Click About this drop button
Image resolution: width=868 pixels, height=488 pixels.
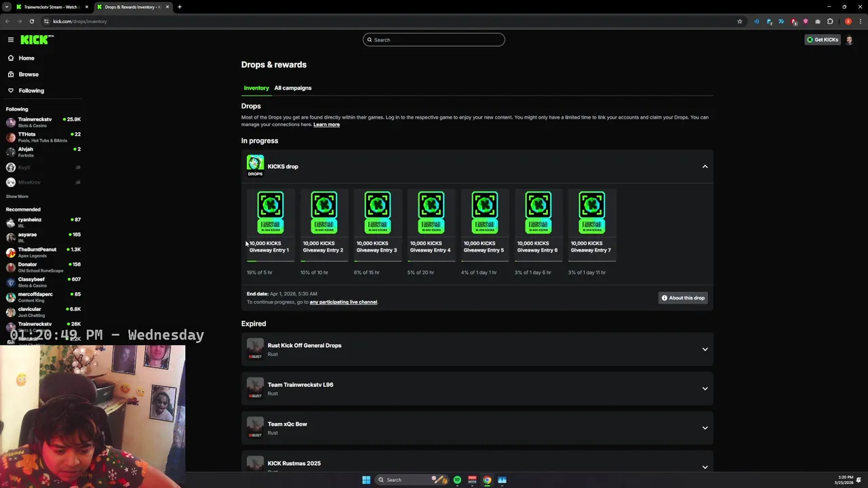683,298
